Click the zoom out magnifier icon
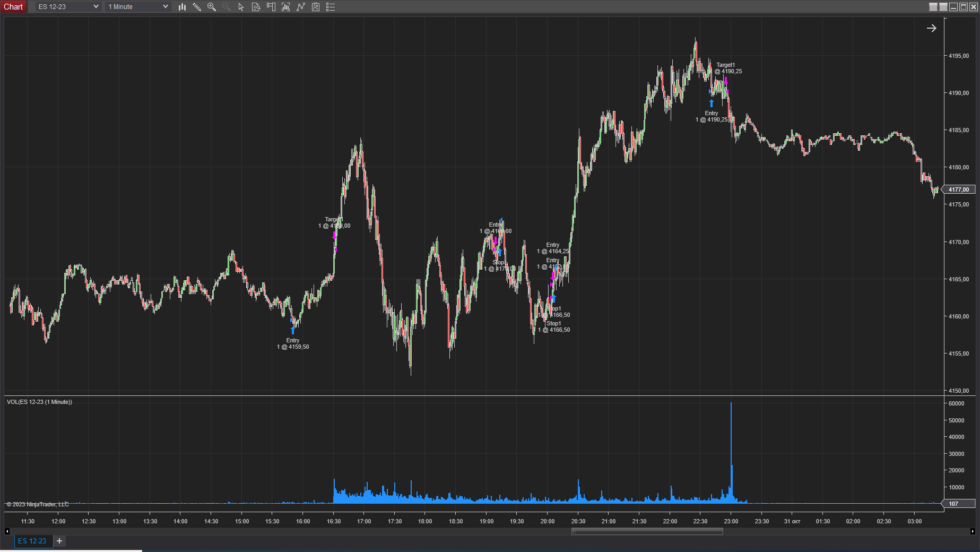This screenshot has height=552, width=980. tap(227, 7)
